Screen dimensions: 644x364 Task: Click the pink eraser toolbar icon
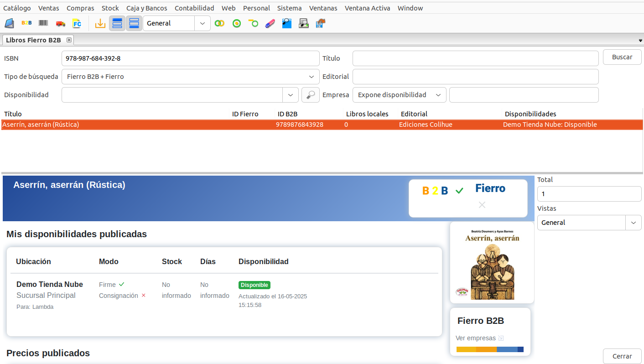(270, 23)
